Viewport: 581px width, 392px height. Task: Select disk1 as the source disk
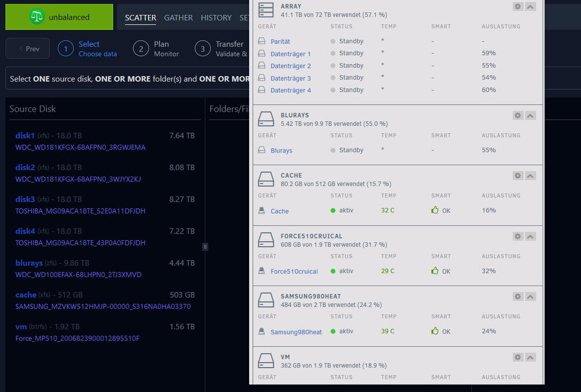click(105, 141)
